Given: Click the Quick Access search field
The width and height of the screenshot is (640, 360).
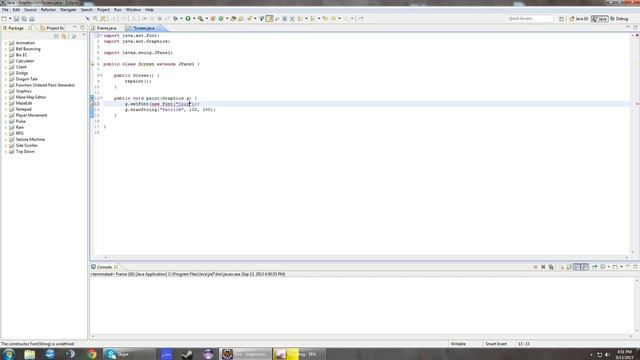Looking at the screenshot, I should point(530,19).
